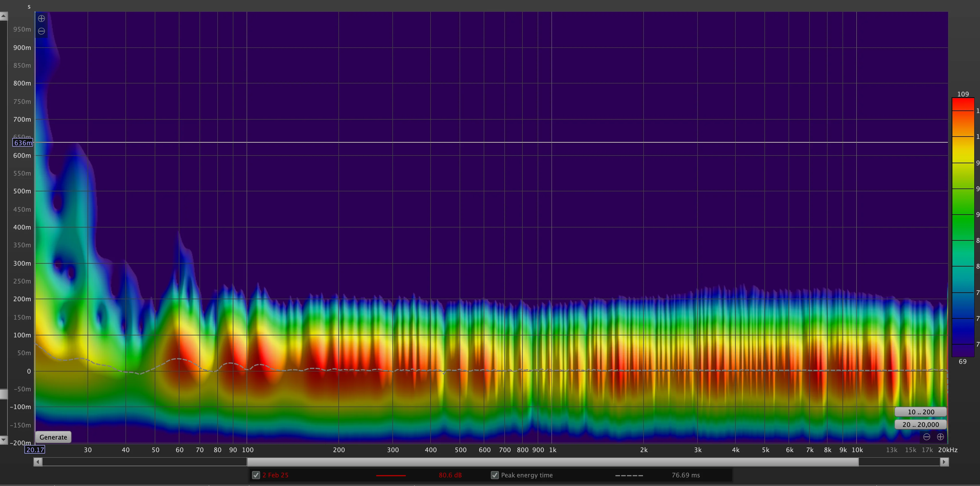Click the 20.17 frequency start field
Screen dimensions: 980x486
point(35,450)
